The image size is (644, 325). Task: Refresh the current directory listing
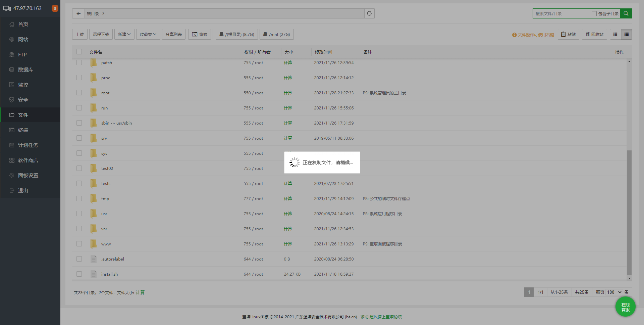click(369, 13)
